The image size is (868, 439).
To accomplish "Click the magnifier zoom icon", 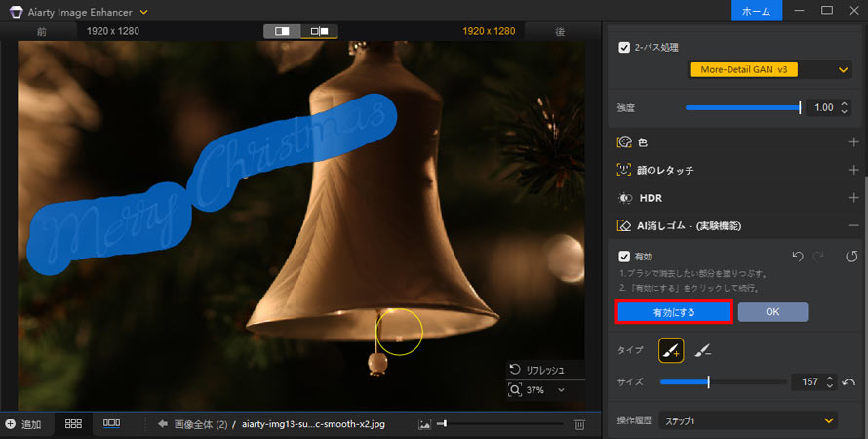I will click(515, 390).
